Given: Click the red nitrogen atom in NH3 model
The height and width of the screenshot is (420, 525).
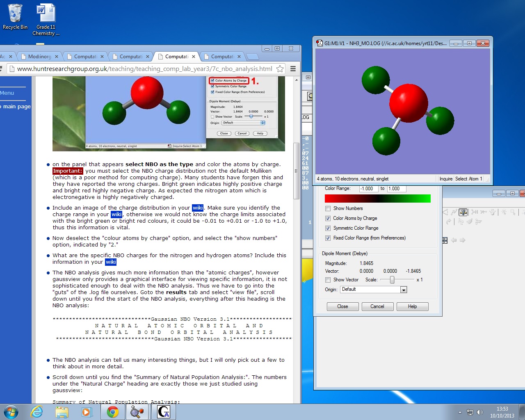Looking at the screenshot, I should [408, 103].
